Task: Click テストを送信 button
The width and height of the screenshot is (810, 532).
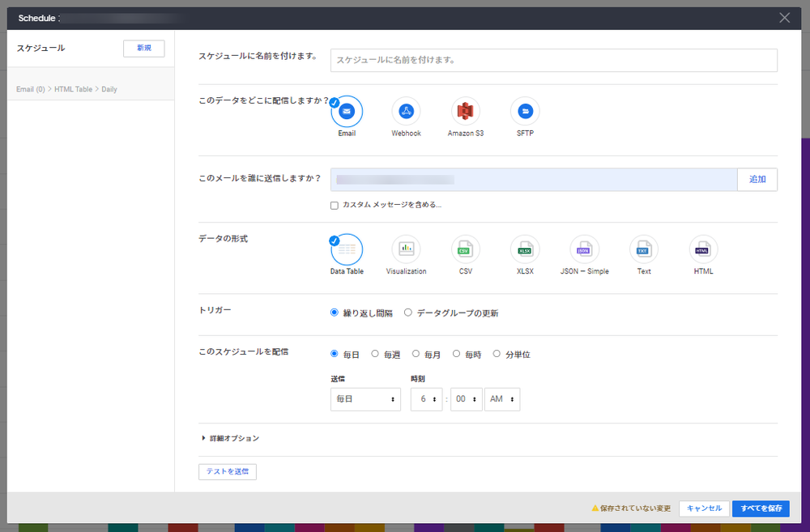Action: point(228,471)
